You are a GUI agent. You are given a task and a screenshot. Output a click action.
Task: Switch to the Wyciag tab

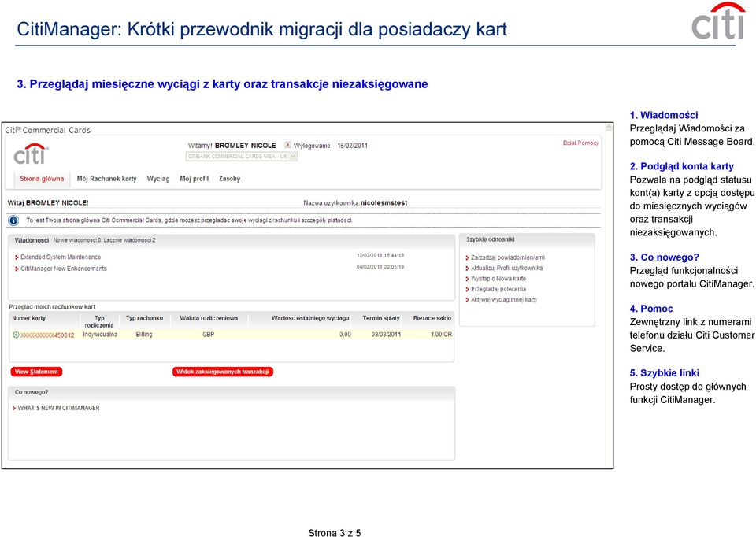pos(158,179)
